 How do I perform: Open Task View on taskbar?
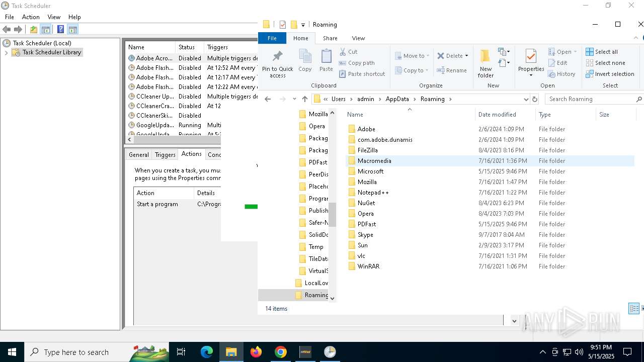181,352
